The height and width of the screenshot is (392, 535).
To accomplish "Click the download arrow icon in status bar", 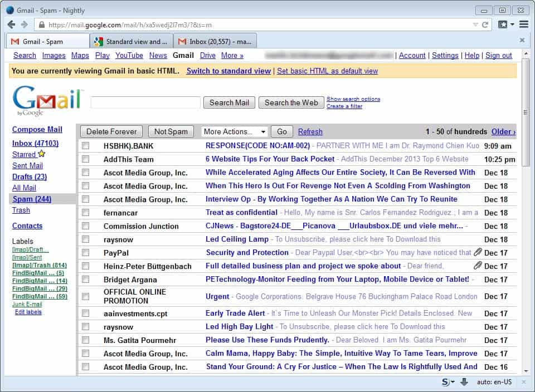I will (464, 382).
